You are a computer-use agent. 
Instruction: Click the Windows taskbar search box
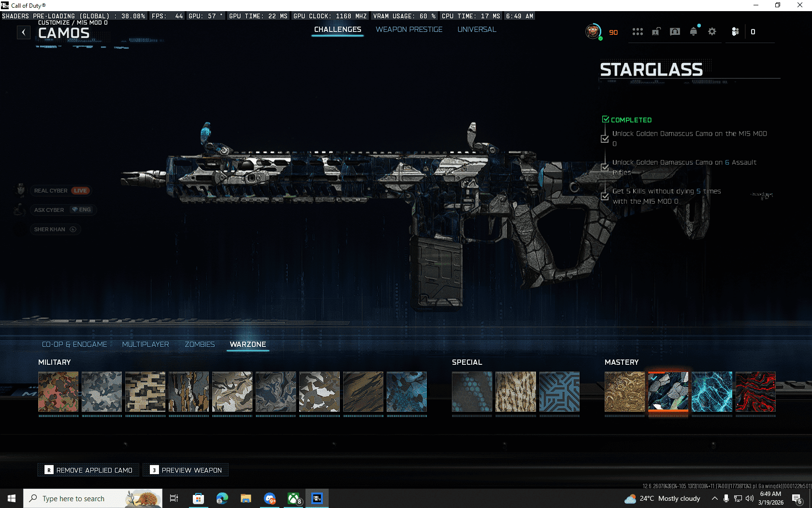coord(82,498)
